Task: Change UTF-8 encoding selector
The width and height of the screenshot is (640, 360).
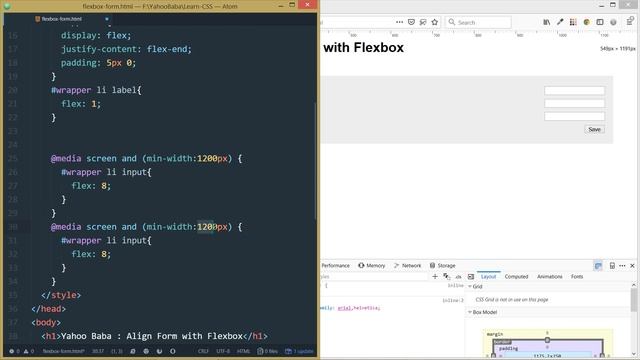Action: tap(223, 351)
